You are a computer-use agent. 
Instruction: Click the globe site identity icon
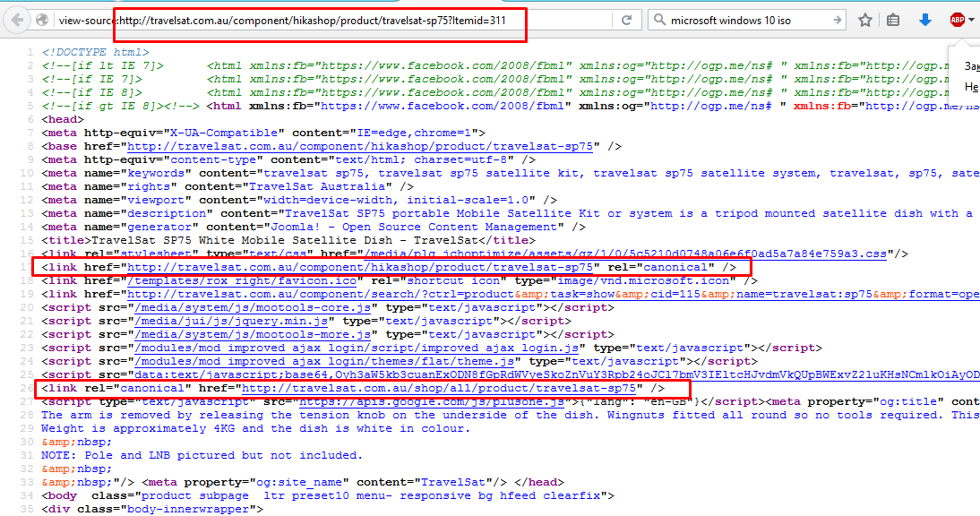(42, 20)
